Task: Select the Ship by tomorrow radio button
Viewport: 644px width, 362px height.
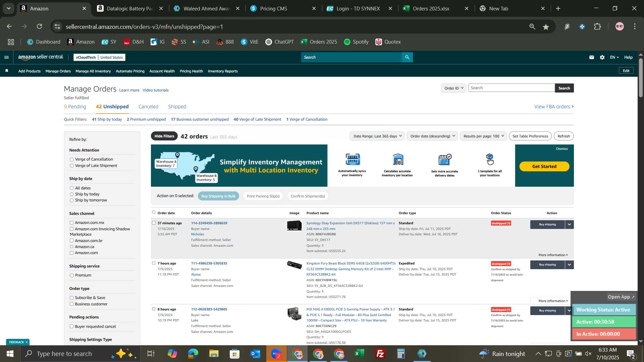Action: pyautogui.click(x=71, y=200)
